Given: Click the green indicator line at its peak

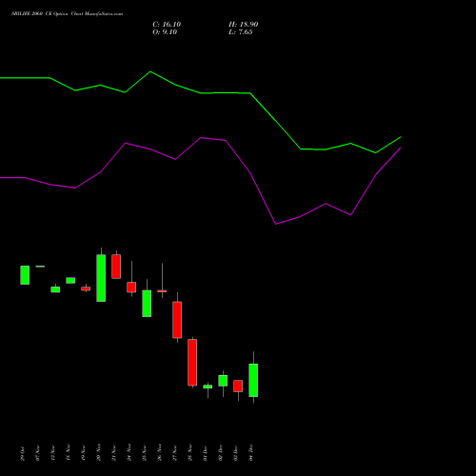Looking at the screenshot, I should pos(150,72).
